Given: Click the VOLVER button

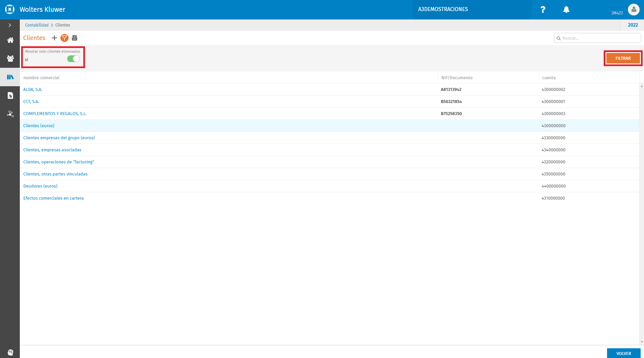Looking at the screenshot, I should [x=624, y=353].
